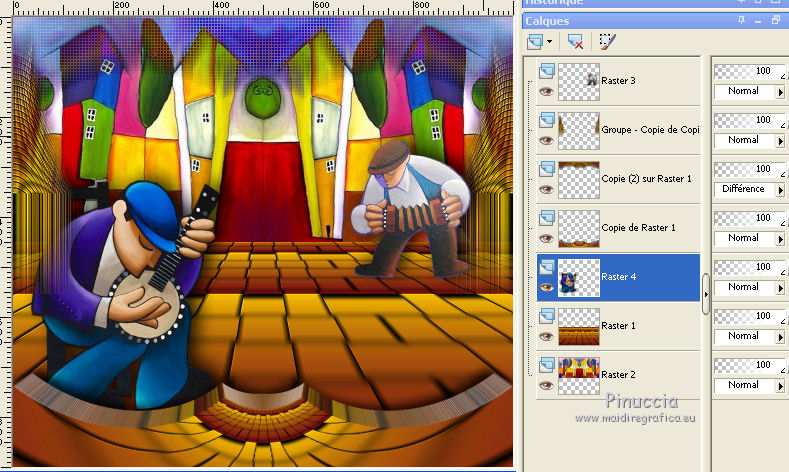Click the Groupe - Copie layer type icon
The image size is (789, 472).
point(547,120)
